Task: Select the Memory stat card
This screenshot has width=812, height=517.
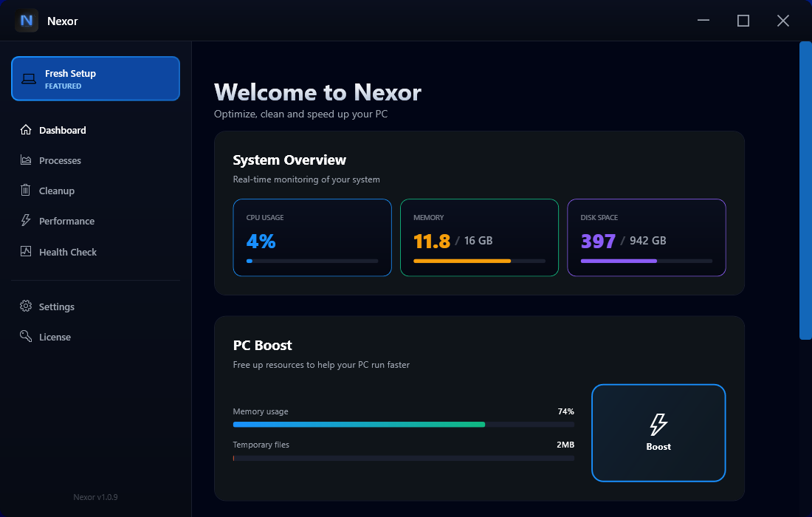Action: [479, 237]
